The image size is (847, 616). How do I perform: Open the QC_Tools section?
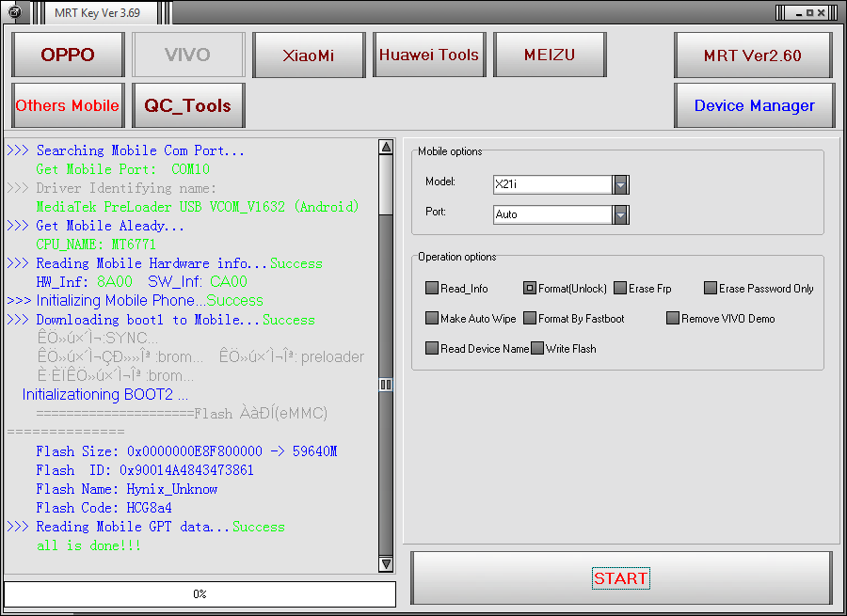coord(188,105)
